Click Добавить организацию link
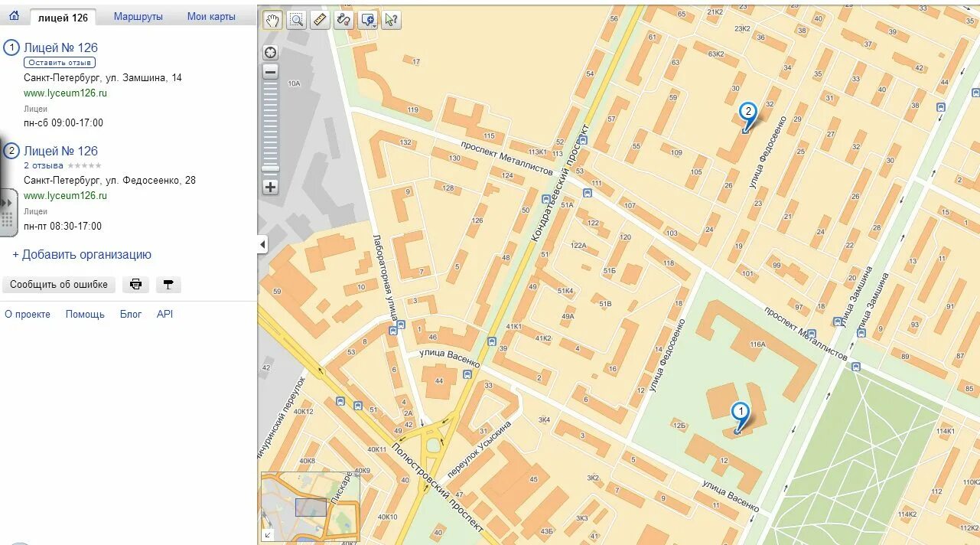The height and width of the screenshot is (545, 980). coord(82,255)
